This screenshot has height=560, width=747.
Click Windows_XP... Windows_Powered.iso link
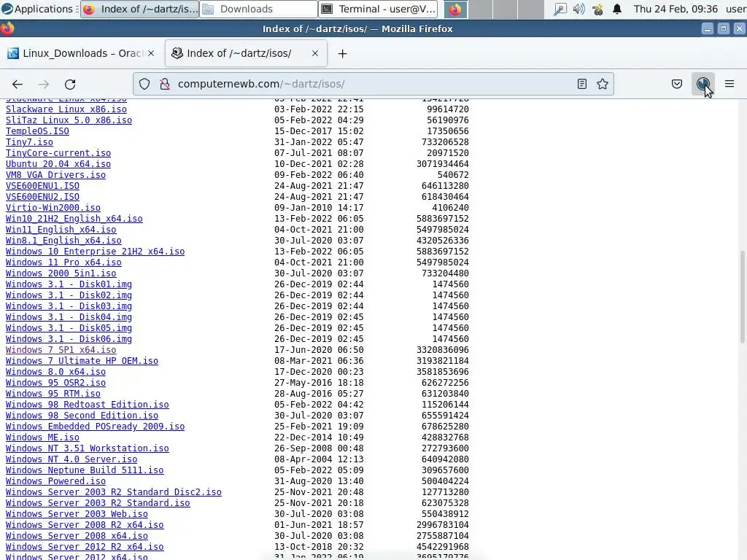[x=55, y=481]
